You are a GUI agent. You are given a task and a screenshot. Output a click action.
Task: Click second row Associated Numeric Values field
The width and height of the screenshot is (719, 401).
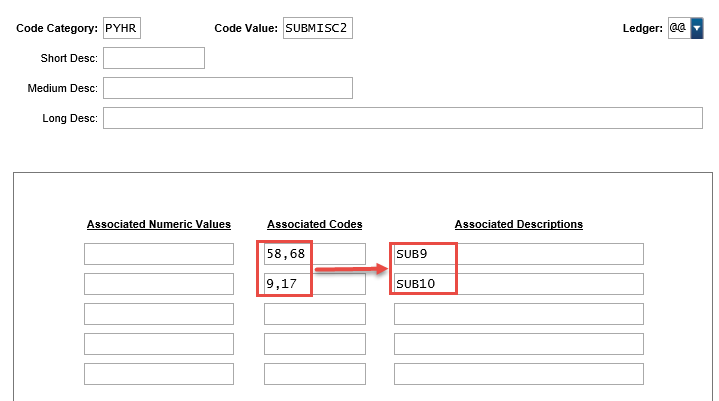[x=158, y=284]
